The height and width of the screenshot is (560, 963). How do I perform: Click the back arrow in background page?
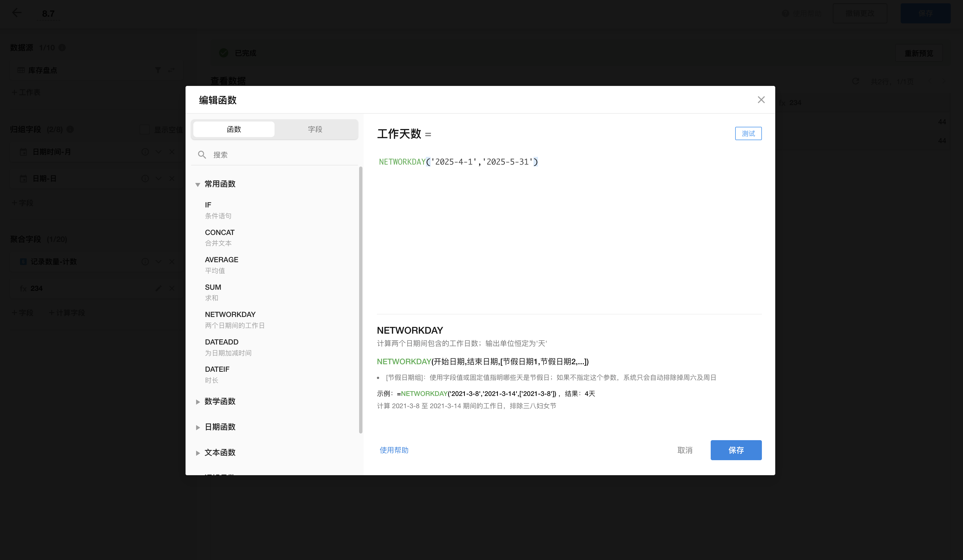pos(16,13)
